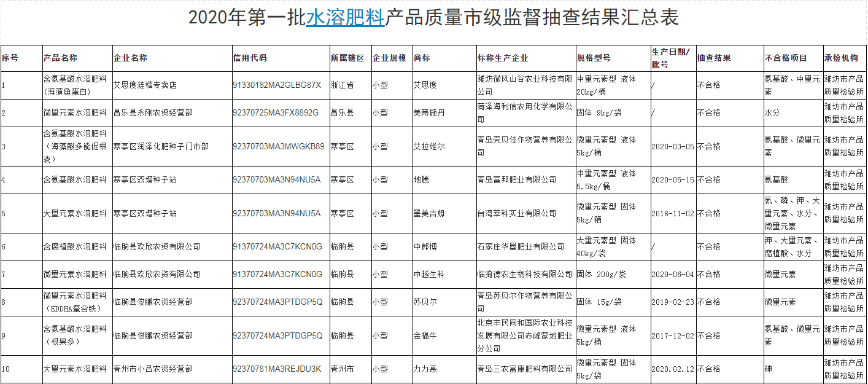The height and width of the screenshot is (384, 868).
Task: Click 菏泽海利信农用化学有限公司 manufacturer cell
Action: pyautogui.click(x=525, y=113)
